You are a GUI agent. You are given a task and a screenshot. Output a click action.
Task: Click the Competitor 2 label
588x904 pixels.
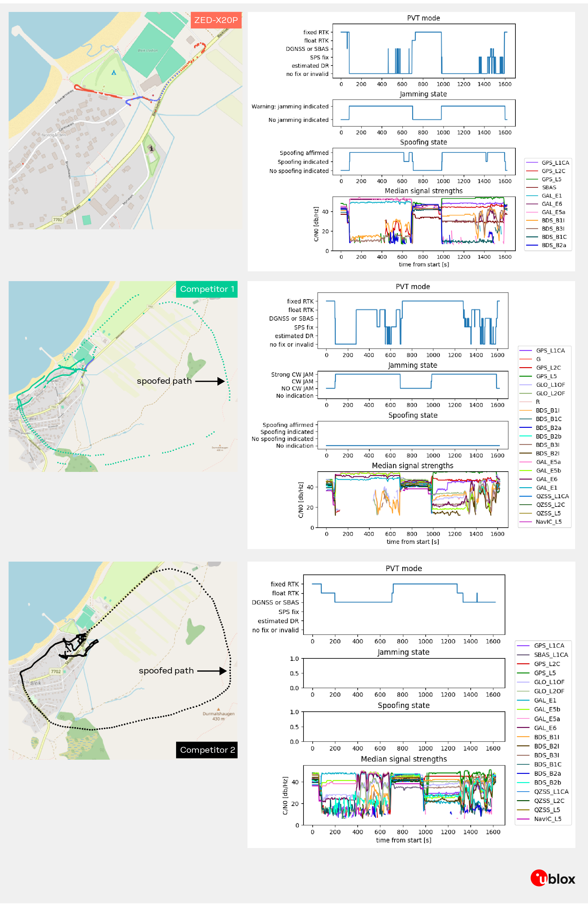207,750
